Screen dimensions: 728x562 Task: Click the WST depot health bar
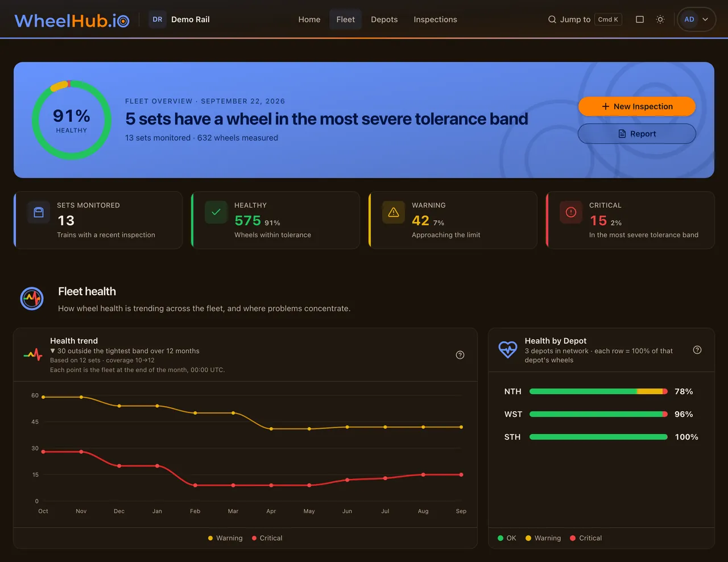tap(598, 414)
